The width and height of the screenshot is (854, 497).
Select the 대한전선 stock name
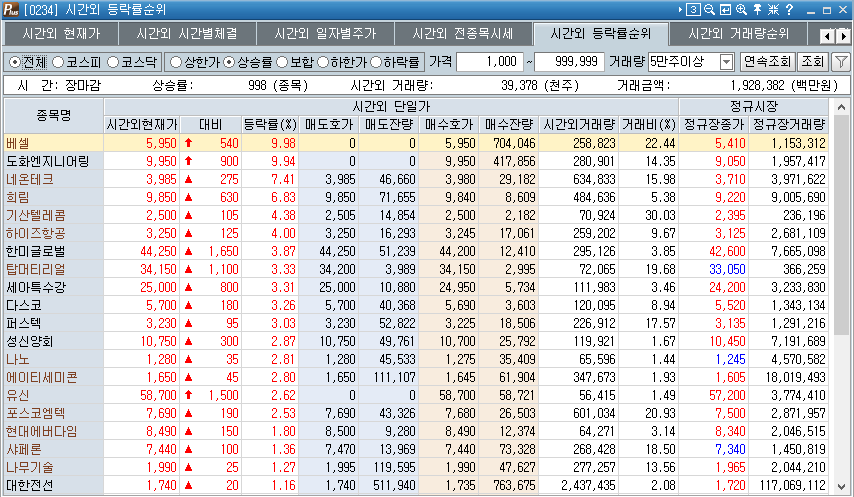29,484
